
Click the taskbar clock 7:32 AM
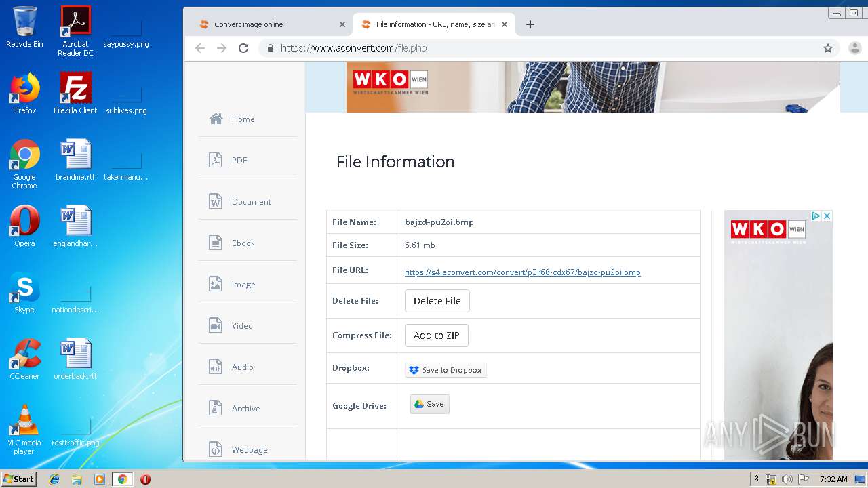(x=833, y=479)
